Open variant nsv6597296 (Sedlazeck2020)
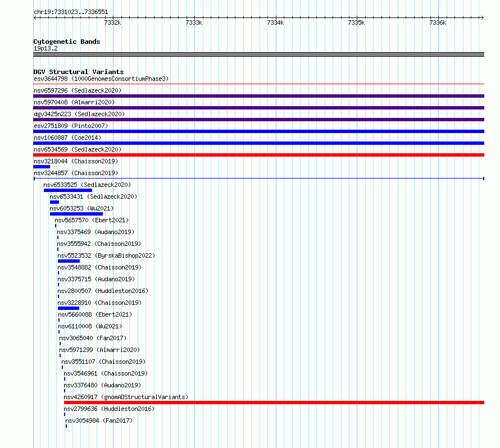 (78, 90)
